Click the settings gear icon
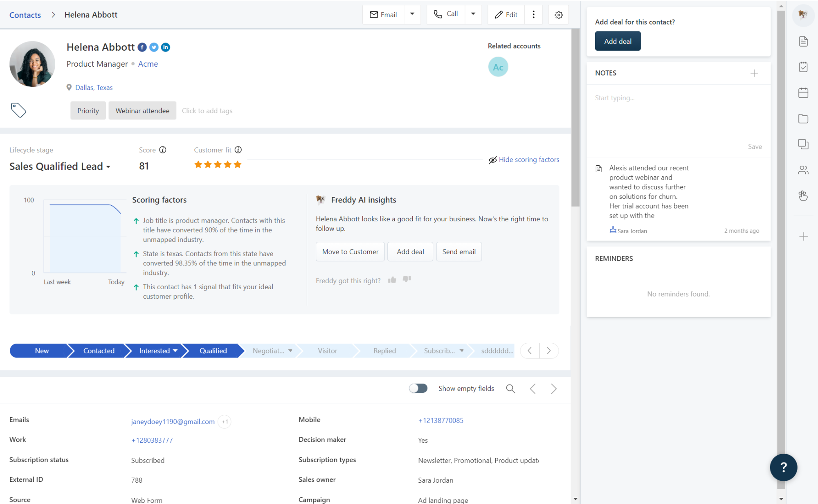The width and height of the screenshot is (818, 504). coord(559,15)
